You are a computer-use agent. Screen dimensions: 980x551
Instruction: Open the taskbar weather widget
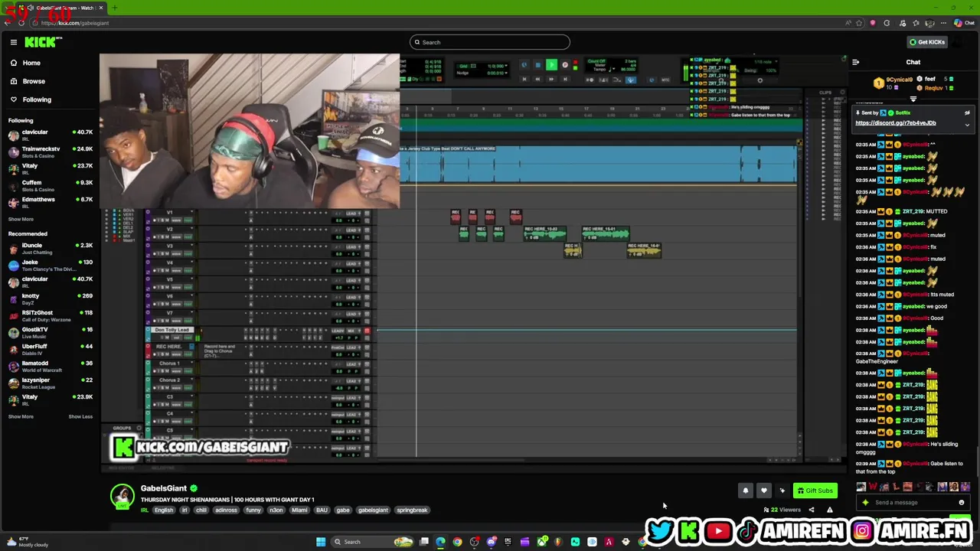pyautogui.click(x=26, y=543)
